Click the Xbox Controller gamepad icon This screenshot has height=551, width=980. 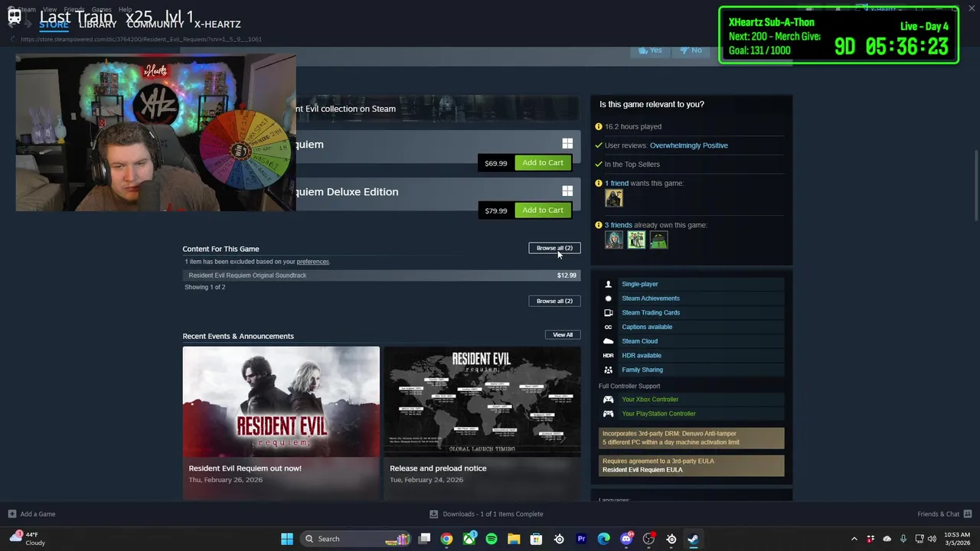(609, 399)
